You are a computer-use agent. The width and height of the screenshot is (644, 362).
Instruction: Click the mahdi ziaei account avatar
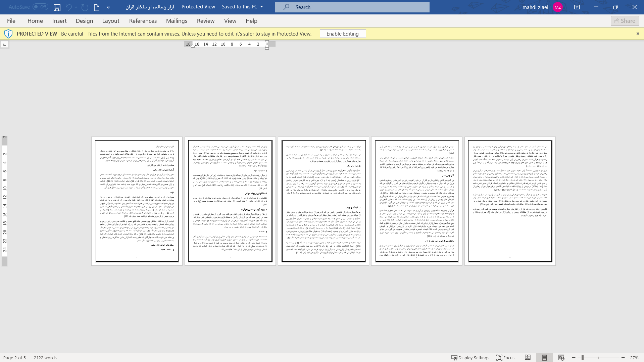pyautogui.click(x=558, y=7)
